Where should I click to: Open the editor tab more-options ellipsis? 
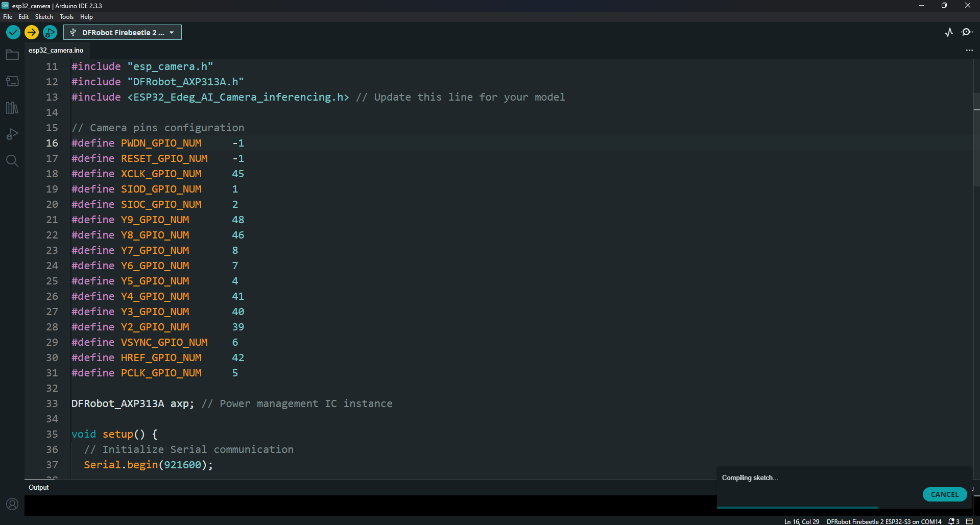click(x=969, y=50)
